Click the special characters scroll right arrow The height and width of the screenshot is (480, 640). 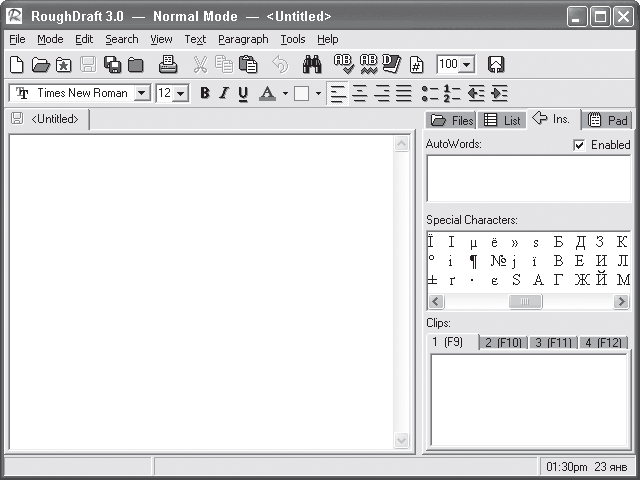pyautogui.click(x=621, y=302)
